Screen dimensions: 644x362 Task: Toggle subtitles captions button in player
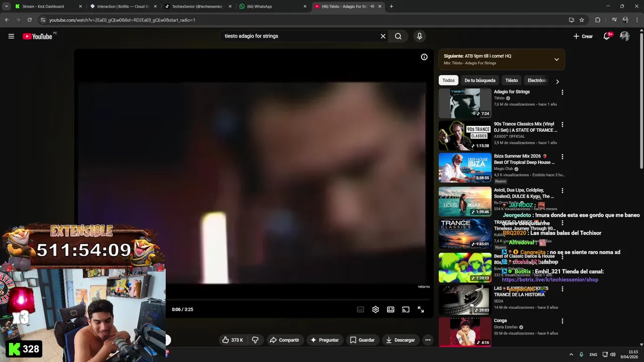coord(360,310)
